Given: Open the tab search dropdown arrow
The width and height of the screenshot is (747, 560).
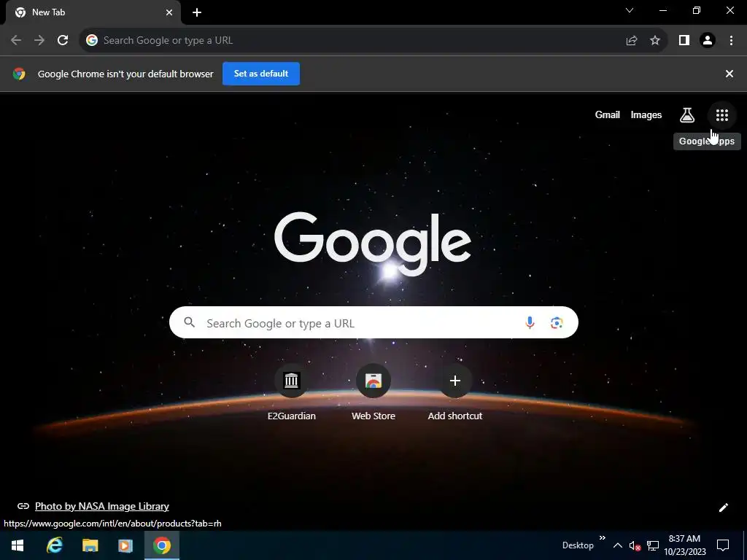Looking at the screenshot, I should tap(630, 10).
